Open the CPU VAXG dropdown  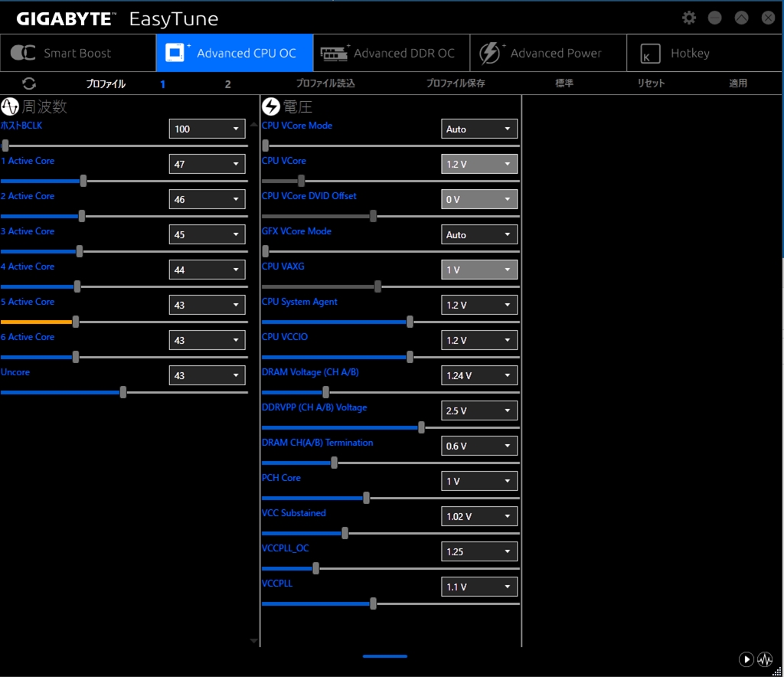[x=479, y=270]
